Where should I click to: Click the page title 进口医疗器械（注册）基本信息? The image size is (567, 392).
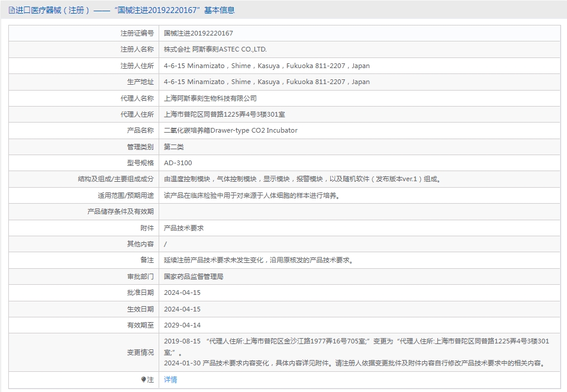point(125,10)
